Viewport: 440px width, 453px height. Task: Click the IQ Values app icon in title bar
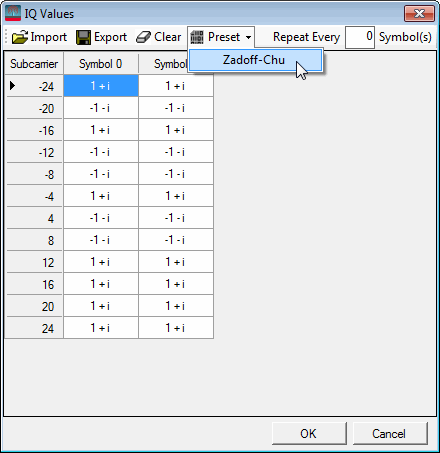pos(13,14)
